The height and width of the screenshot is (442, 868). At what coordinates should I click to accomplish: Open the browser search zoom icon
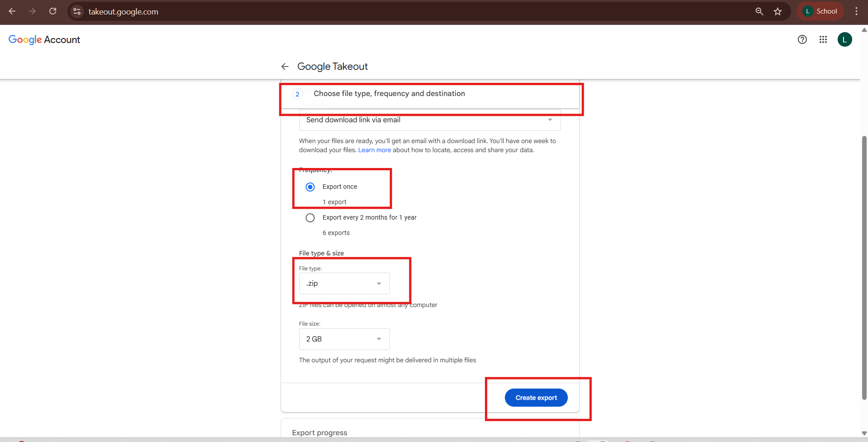[x=759, y=11]
